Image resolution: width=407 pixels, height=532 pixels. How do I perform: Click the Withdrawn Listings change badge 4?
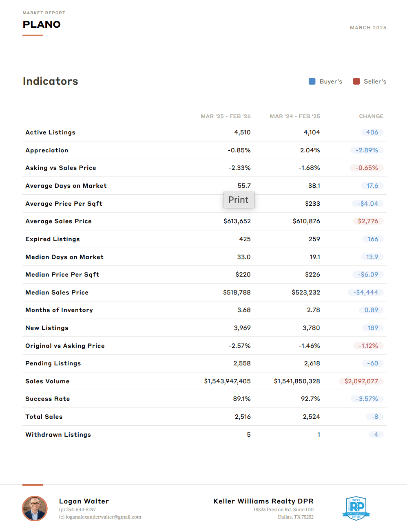point(376,435)
